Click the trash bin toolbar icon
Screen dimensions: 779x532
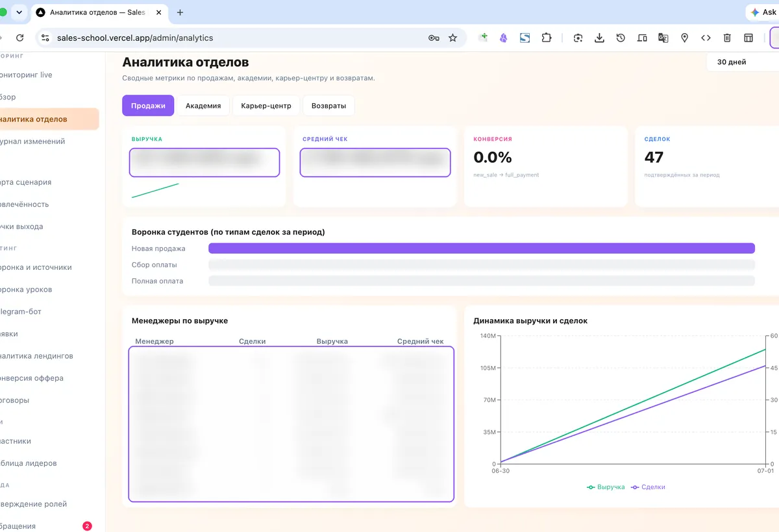727,38
